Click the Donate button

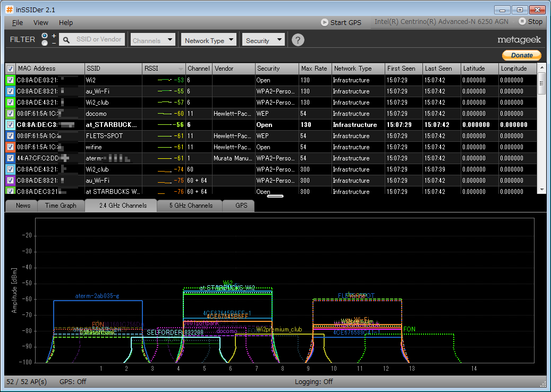point(521,55)
